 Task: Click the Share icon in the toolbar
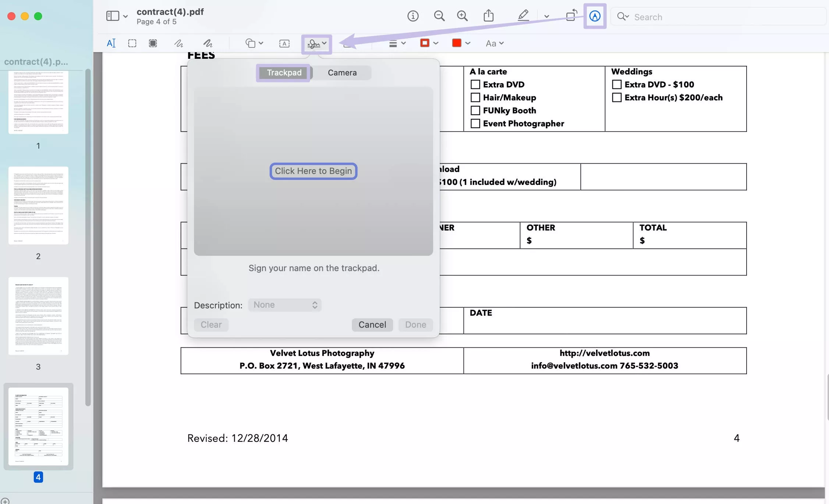[488, 16]
